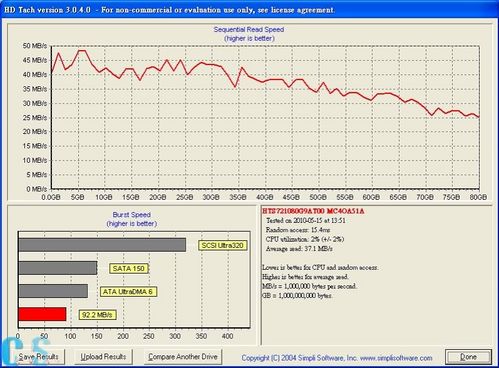
Task: Click the gray SATA 150 bar
Action: pyautogui.click(x=58, y=268)
